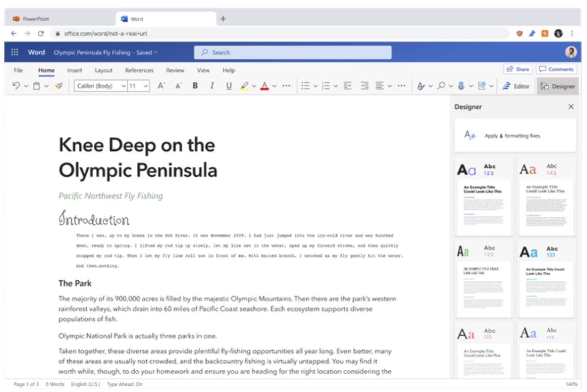Viewport: 587px width, 392px height.
Task: Expand the alignment options arrow
Action: (x=389, y=86)
